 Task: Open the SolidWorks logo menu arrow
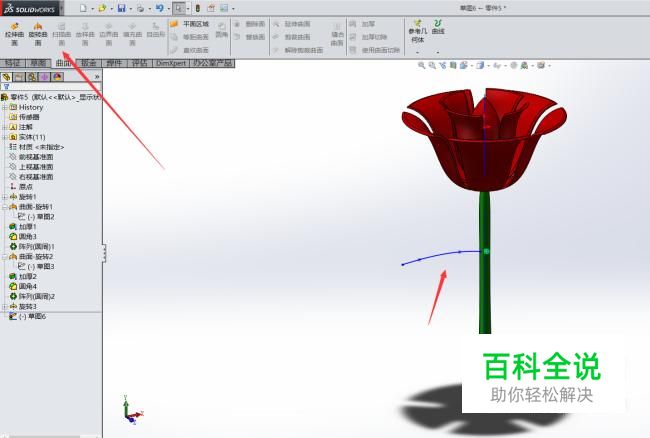click(62, 8)
